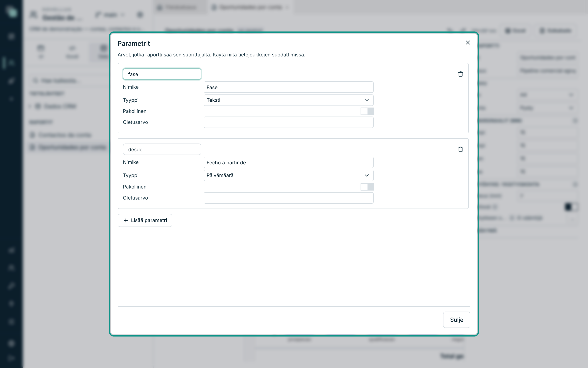Edit the Nimike field 'Fecho a partir de'

tap(288, 162)
